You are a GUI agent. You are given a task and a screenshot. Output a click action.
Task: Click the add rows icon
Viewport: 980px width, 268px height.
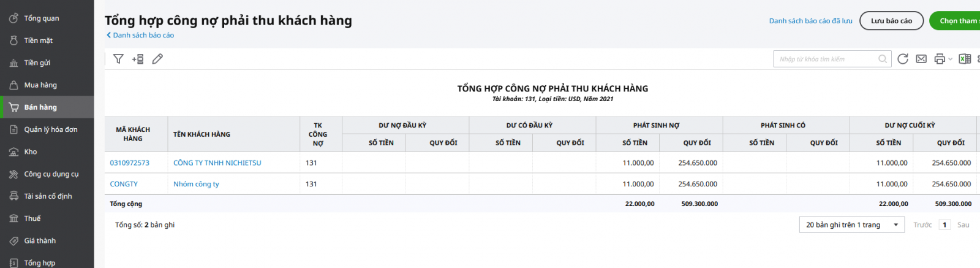(x=138, y=59)
